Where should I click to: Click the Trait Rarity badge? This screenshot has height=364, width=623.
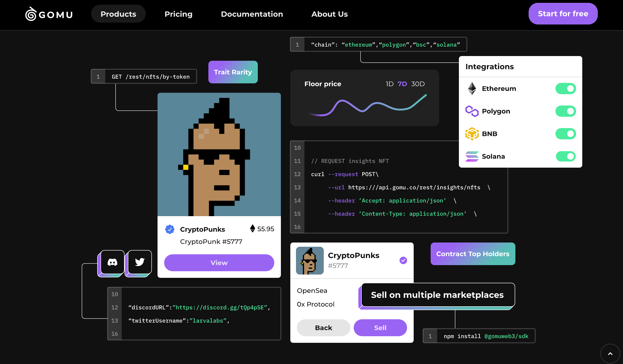click(233, 72)
